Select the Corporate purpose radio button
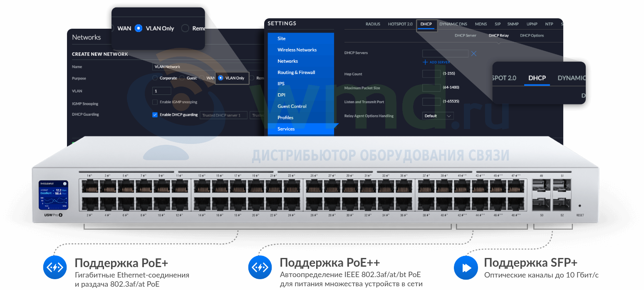Image resolution: width=644 pixels, height=290 pixels. (x=155, y=78)
